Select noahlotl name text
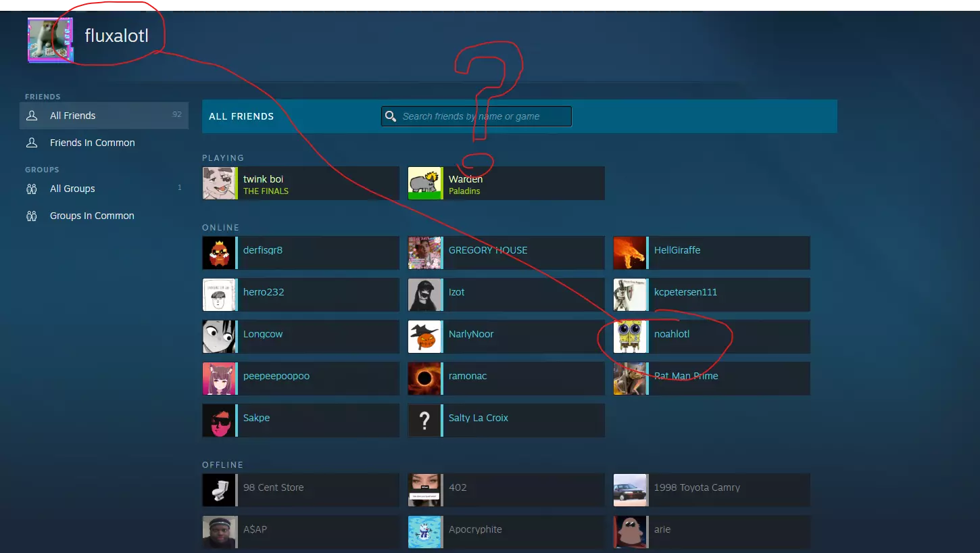Viewport: 980px width, 553px height. [672, 334]
